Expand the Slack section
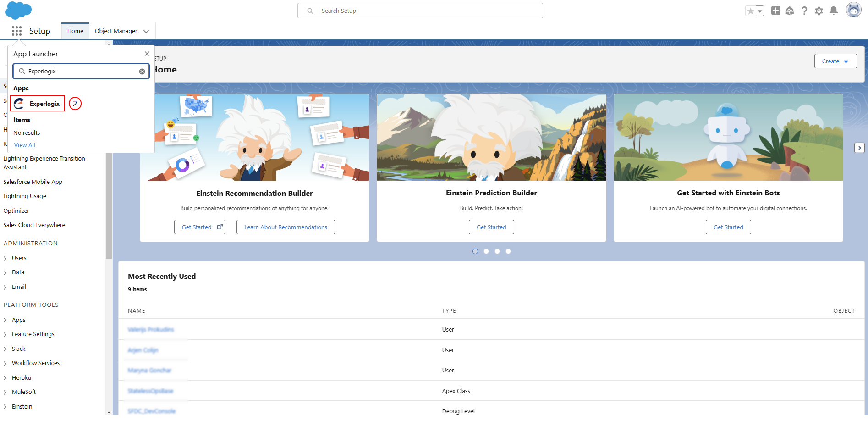Image resolution: width=868 pixels, height=421 pixels. pyautogui.click(x=5, y=349)
